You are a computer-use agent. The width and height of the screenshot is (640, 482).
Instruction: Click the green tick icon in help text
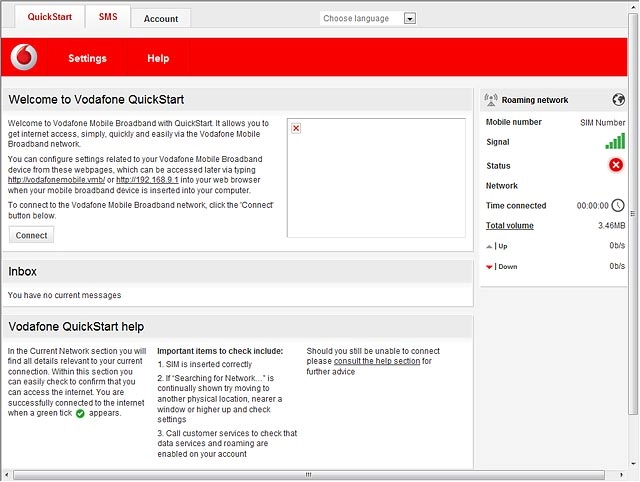coord(80,413)
